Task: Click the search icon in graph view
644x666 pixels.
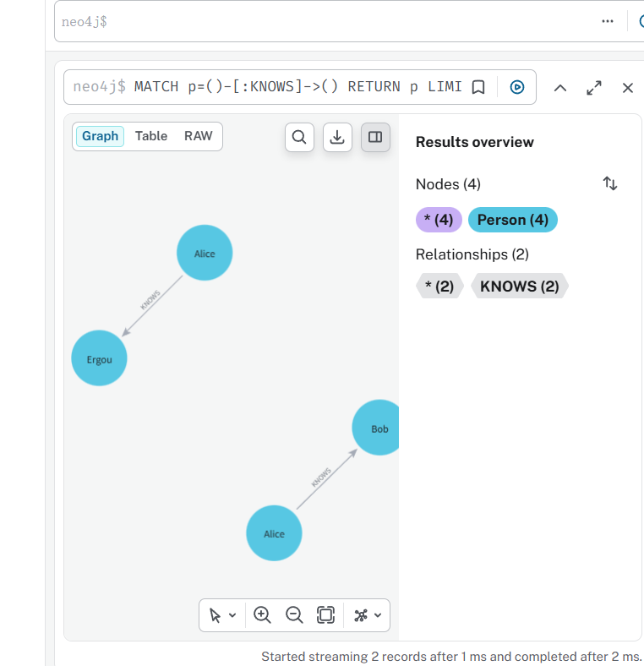Action: tap(299, 137)
